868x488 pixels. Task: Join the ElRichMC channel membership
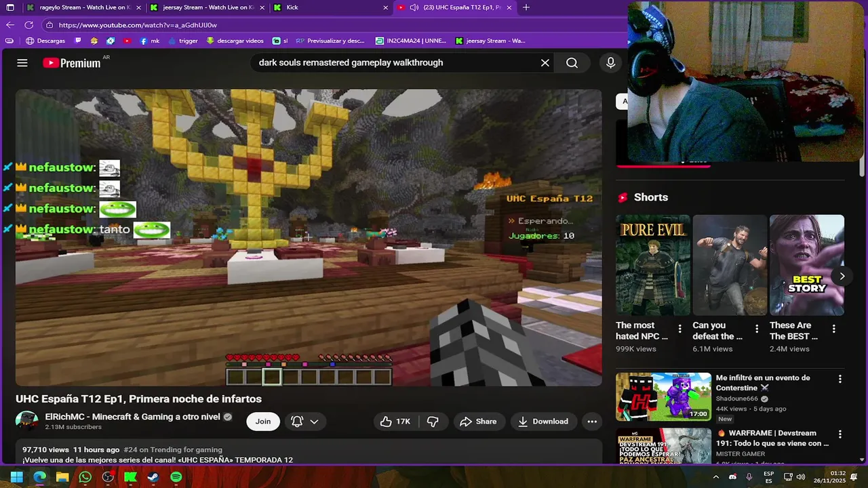tap(263, 422)
